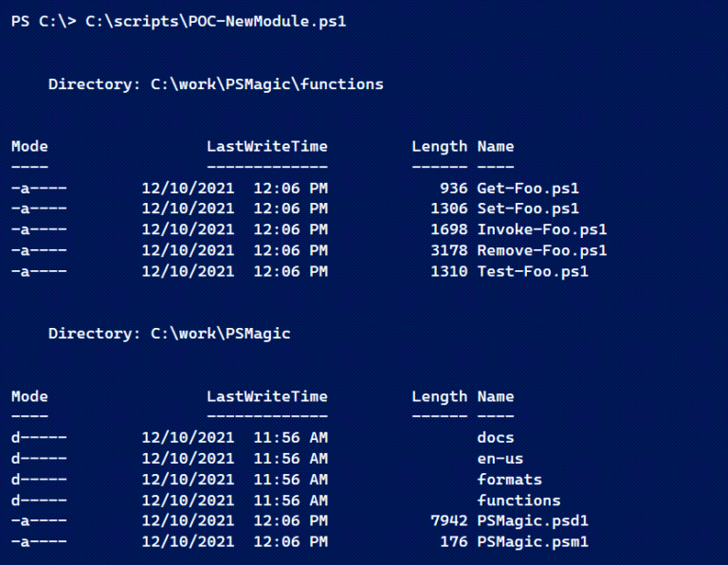Click the Test-Foo.ps1 file name
The image size is (728, 565).
[x=533, y=271]
